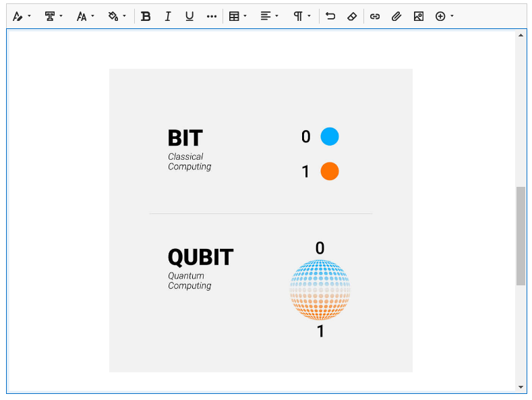Open the font size dropdown
Image resolution: width=532 pixels, height=400 pixels.
[x=85, y=16]
